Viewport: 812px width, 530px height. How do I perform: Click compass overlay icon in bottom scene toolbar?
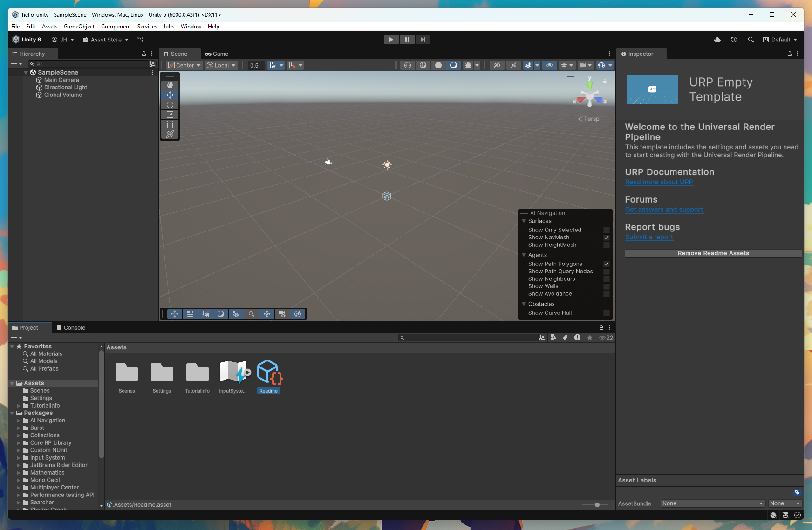pyautogui.click(x=298, y=314)
